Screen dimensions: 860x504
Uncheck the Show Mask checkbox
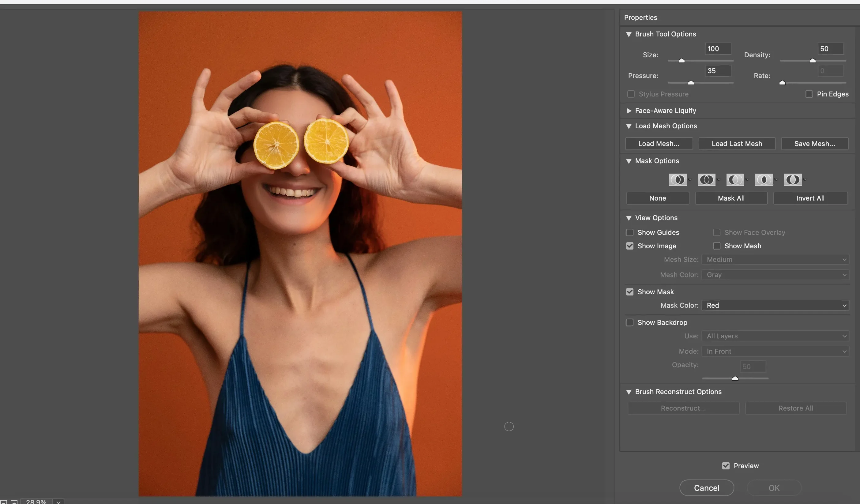coord(630,292)
